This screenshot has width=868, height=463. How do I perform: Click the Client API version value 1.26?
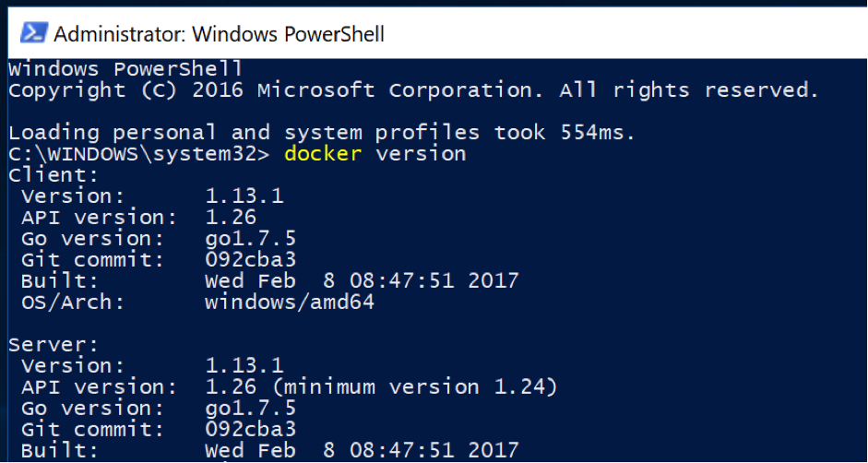pyautogui.click(x=231, y=217)
